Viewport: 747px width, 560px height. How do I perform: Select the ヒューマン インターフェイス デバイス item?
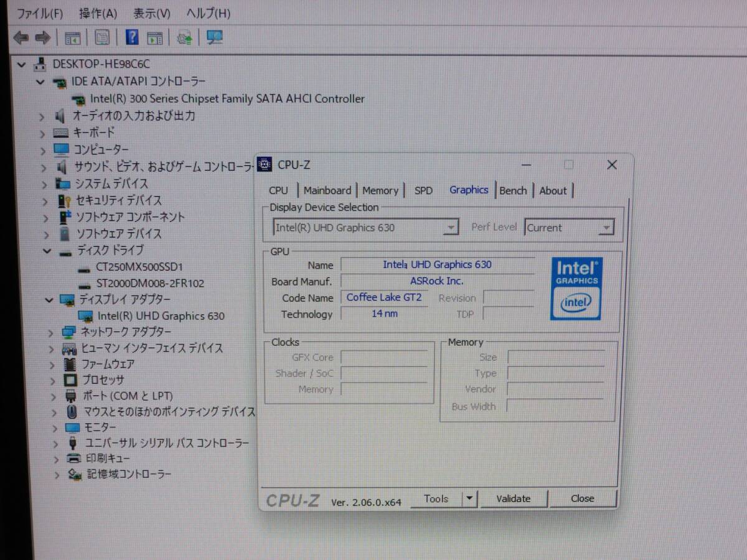tap(151, 348)
